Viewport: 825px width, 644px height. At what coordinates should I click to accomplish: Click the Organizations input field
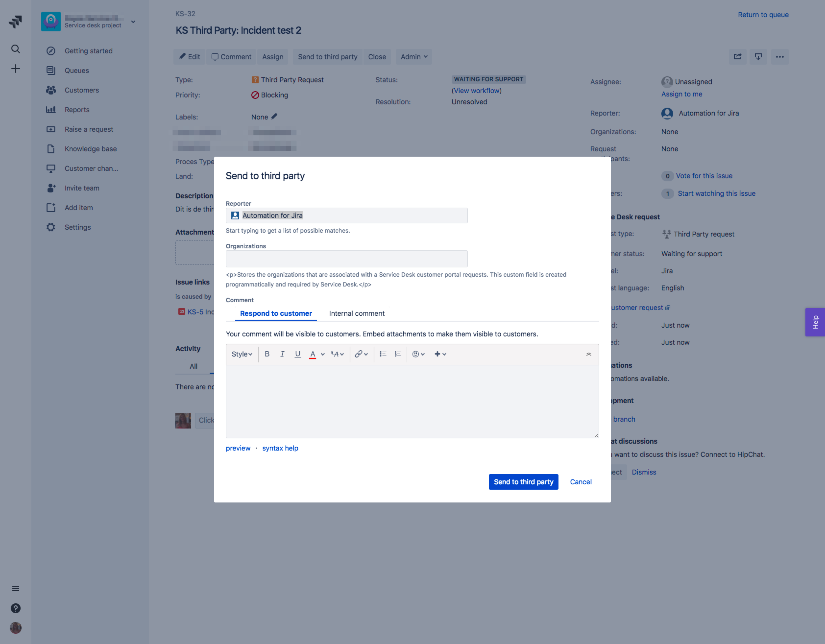[x=346, y=259]
